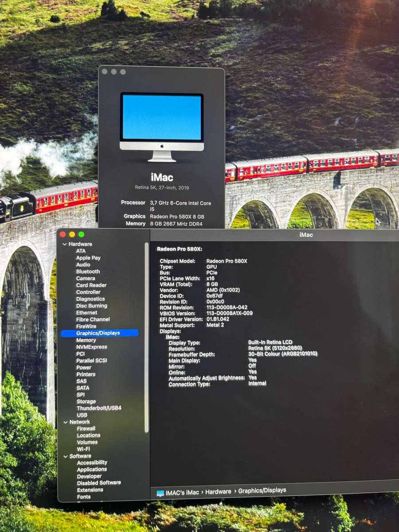The image size is (399, 532).
Task: Select Apple Pay in sidebar
Action: coord(88,258)
